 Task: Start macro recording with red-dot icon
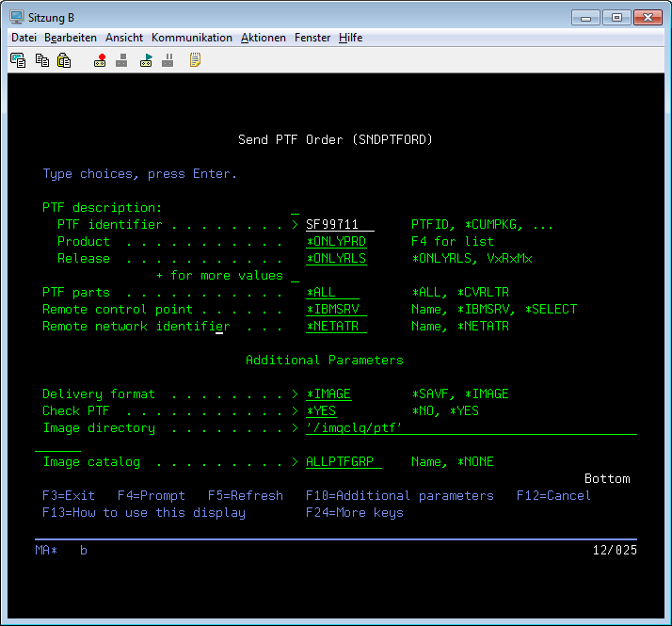pyautogui.click(x=100, y=60)
